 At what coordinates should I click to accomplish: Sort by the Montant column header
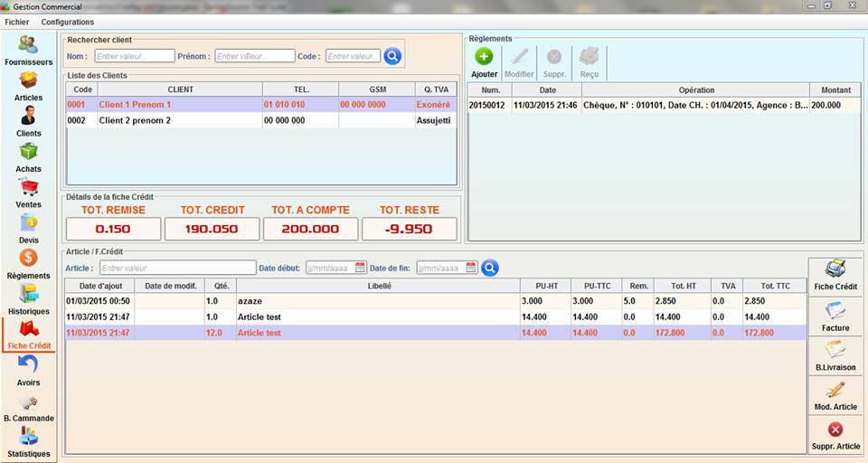point(835,90)
